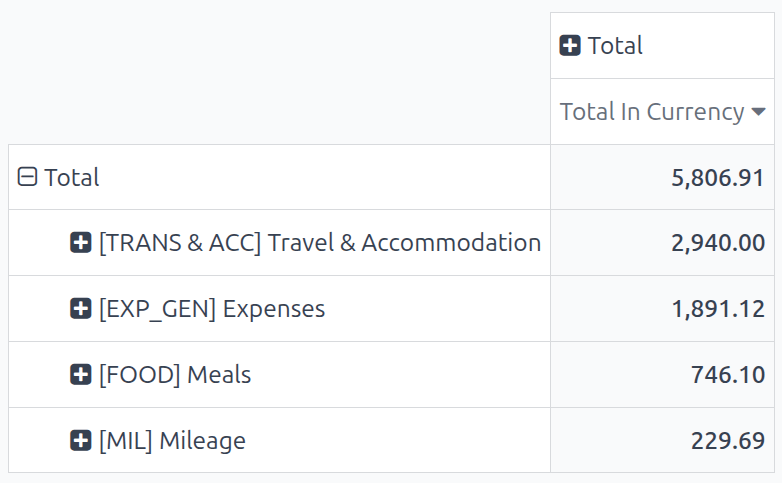
Task: Select the [EXP_GEN] Expenses row label
Action: (212, 309)
